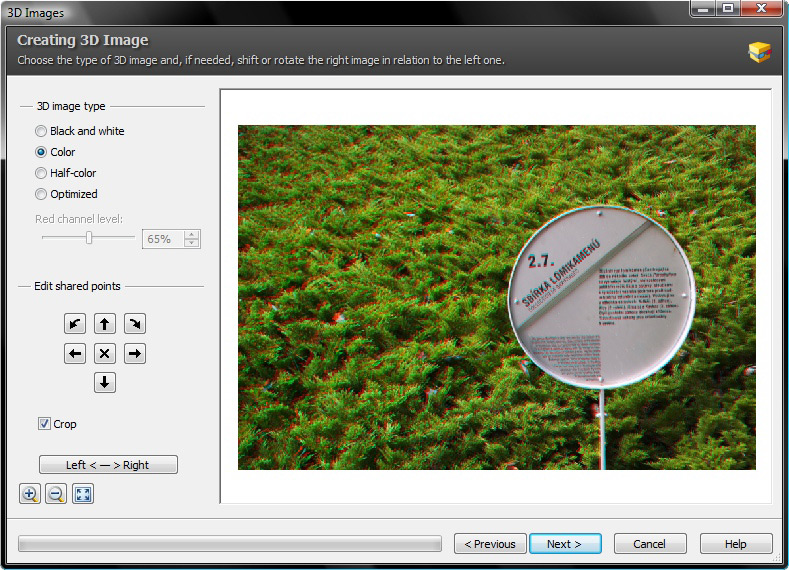Zoom out of the preview image
This screenshot has width=789, height=570.
pos(56,493)
